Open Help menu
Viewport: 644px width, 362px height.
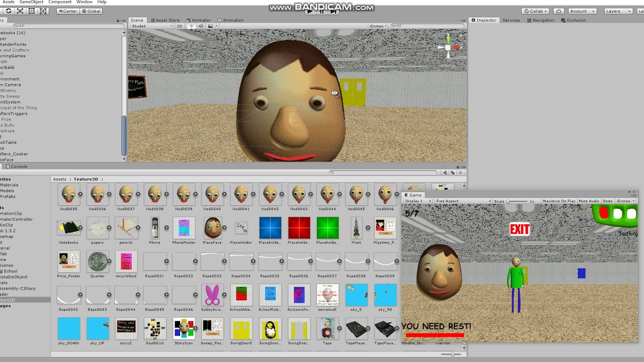point(102,2)
